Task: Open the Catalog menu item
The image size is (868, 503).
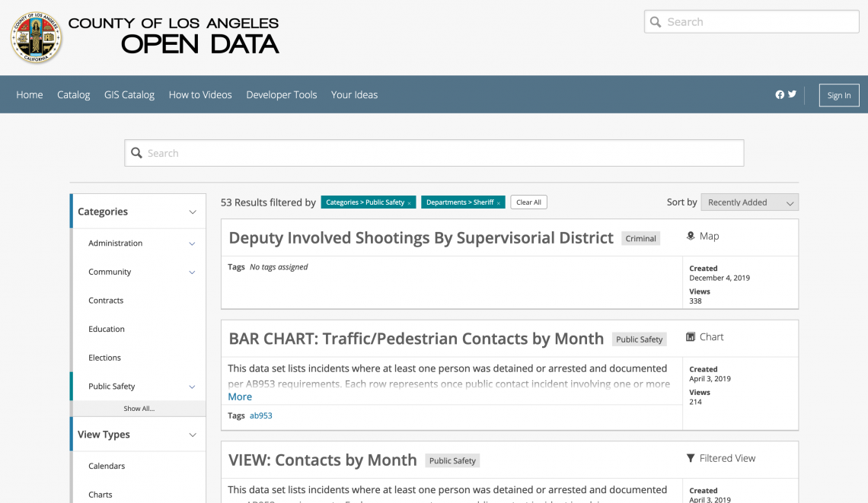Action: point(73,94)
